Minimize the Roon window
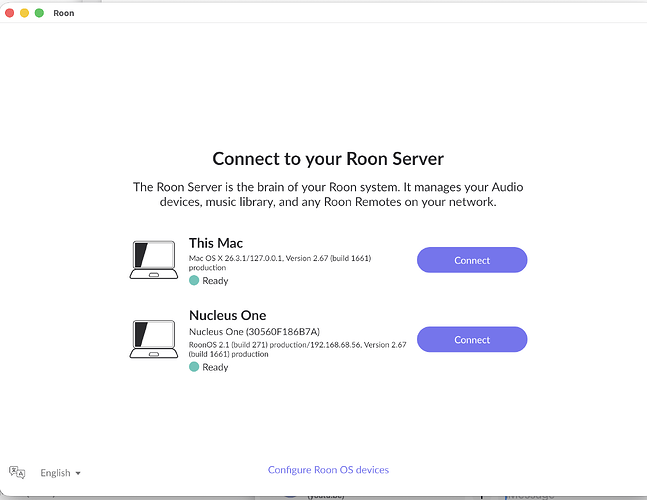This screenshot has height=500, width=647. pyautogui.click(x=24, y=13)
